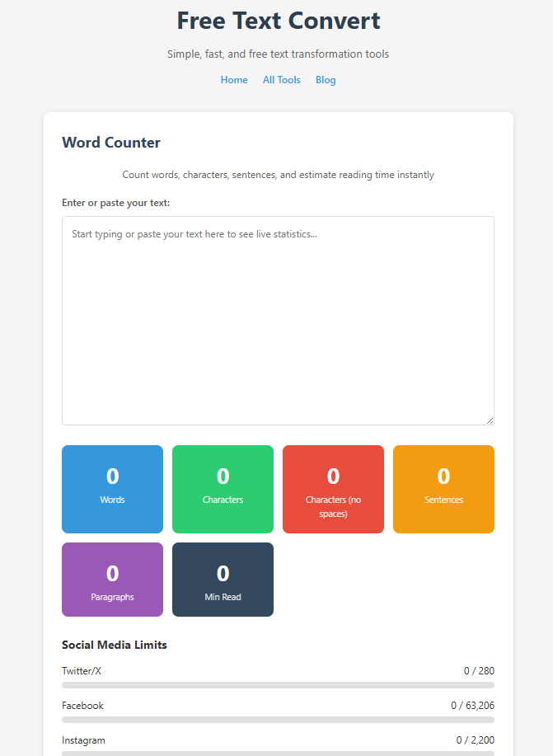Click the Word Counter heading
Image resolution: width=553 pixels, height=756 pixels.
pos(111,143)
